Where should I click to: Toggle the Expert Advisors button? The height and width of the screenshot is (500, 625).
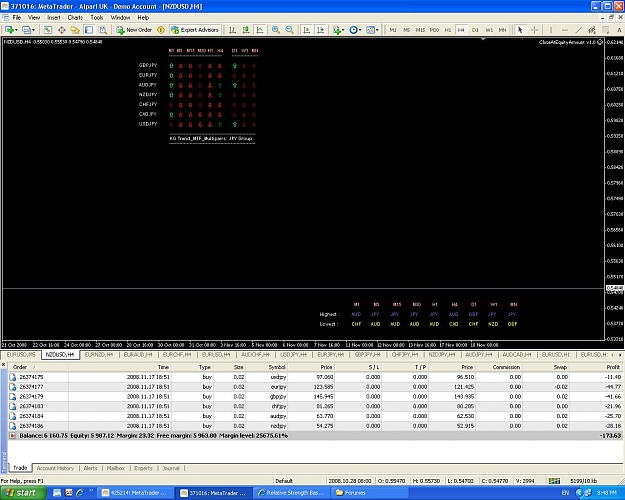pos(195,30)
